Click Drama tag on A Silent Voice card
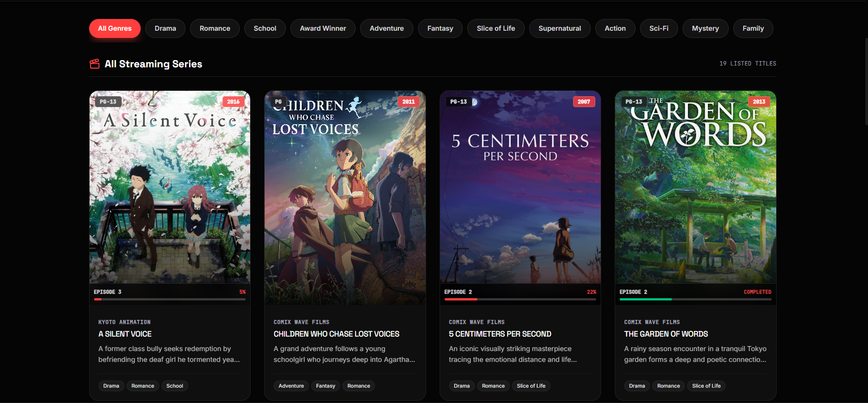 [111, 386]
